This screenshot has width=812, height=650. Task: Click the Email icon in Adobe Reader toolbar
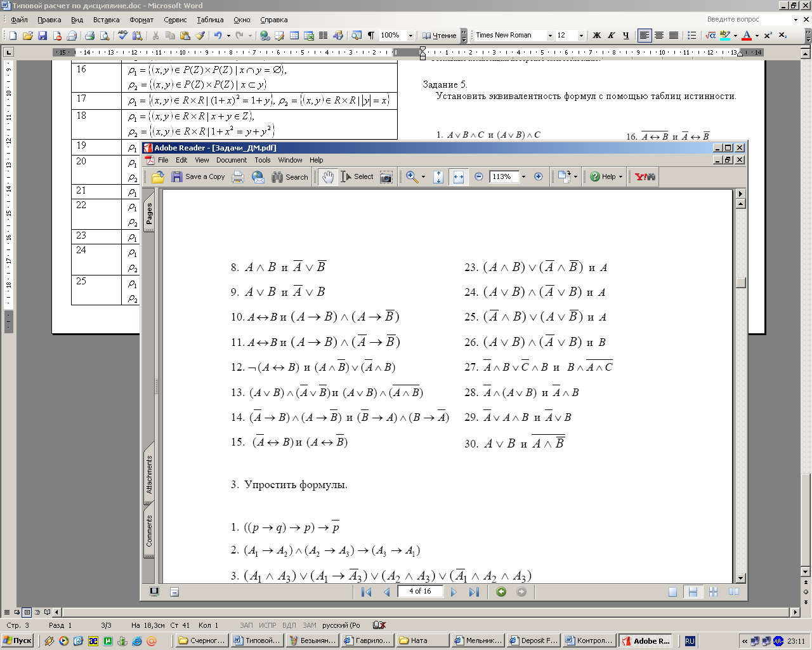coord(258,177)
